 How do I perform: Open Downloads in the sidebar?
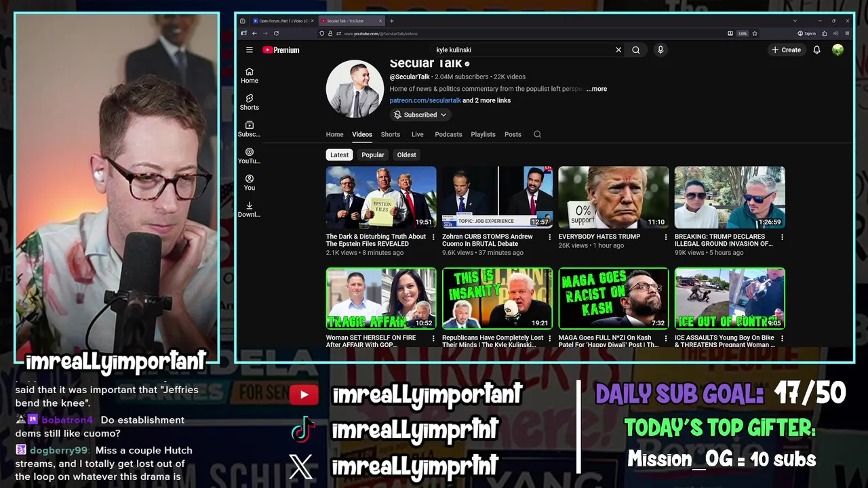[250, 209]
